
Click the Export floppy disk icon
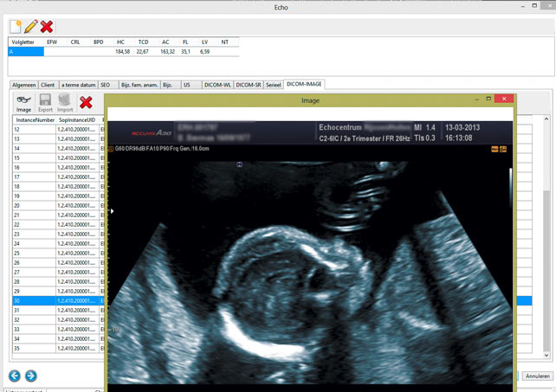click(x=45, y=103)
